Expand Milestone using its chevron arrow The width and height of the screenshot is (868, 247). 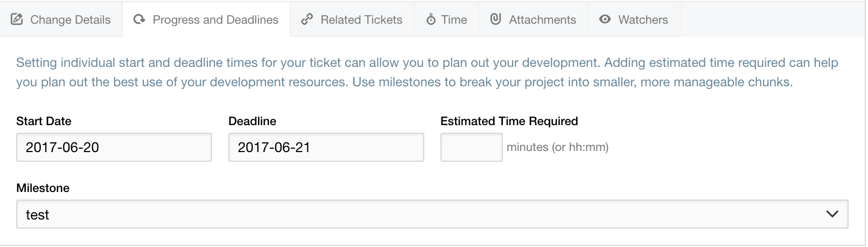pyautogui.click(x=832, y=214)
